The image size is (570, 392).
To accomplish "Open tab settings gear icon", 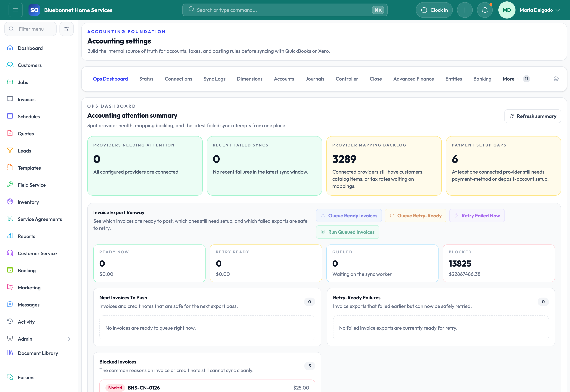I will click(556, 79).
